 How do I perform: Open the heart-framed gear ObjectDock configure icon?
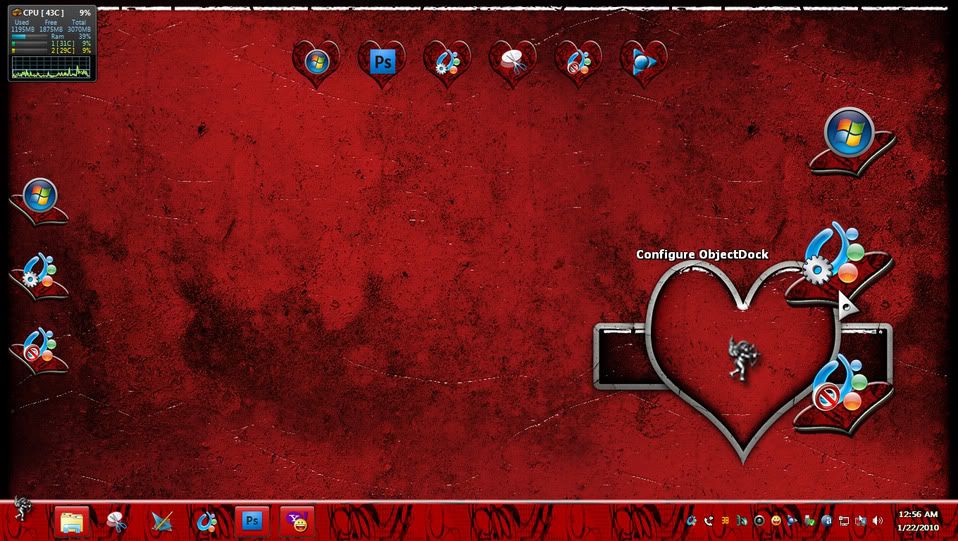pos(447,62)
